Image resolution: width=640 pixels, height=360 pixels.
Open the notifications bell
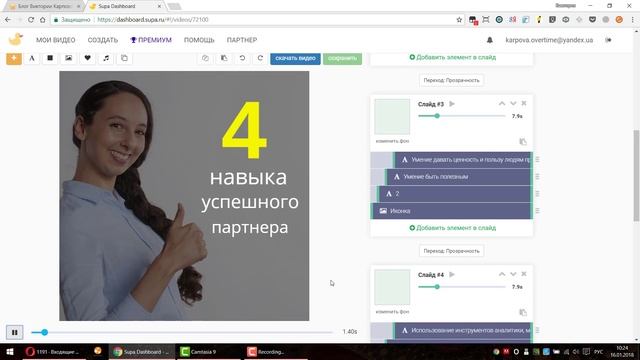tap(490, 40)
